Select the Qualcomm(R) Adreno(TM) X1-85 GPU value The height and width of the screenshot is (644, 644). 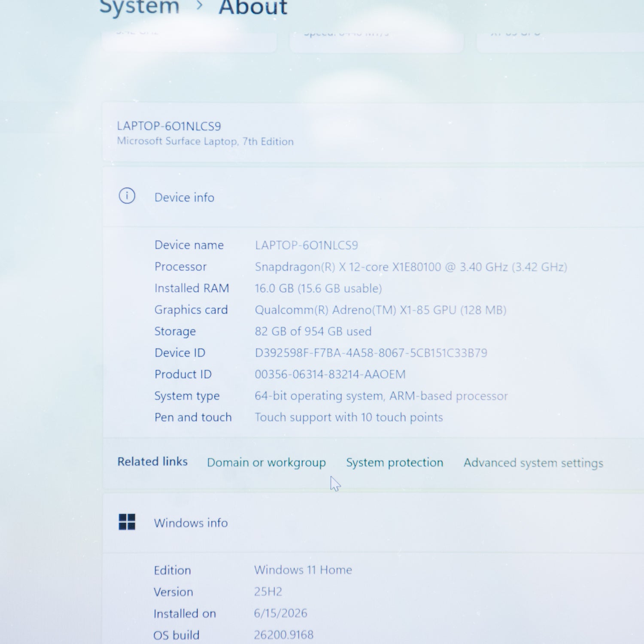click(380, 310)
